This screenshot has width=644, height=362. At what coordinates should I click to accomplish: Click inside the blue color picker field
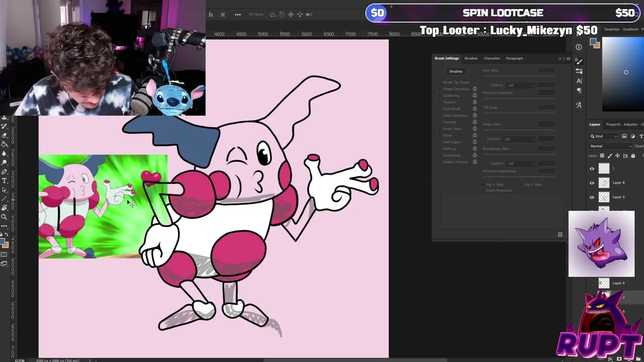[x=623, y=74]
